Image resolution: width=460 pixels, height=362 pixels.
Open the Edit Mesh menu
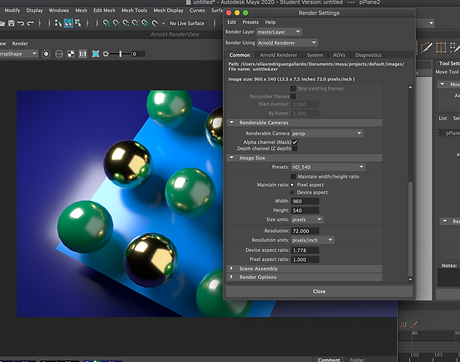click(x=104, y=10)
